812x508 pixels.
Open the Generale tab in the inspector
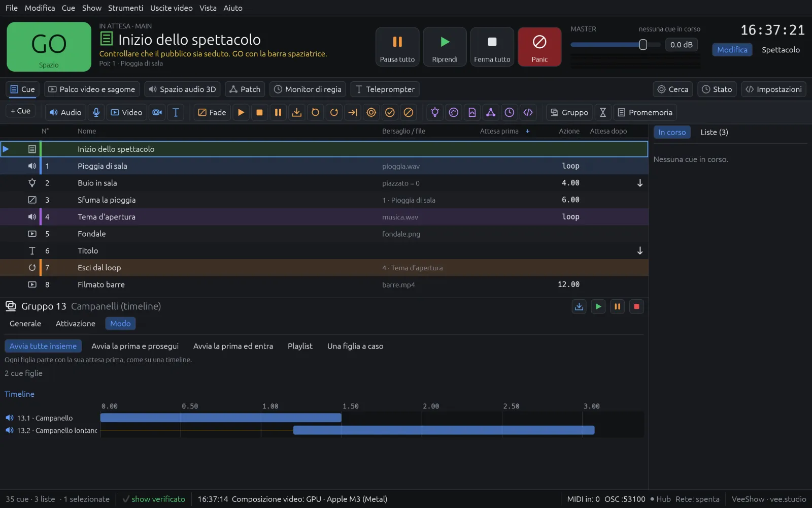[25, 324]
